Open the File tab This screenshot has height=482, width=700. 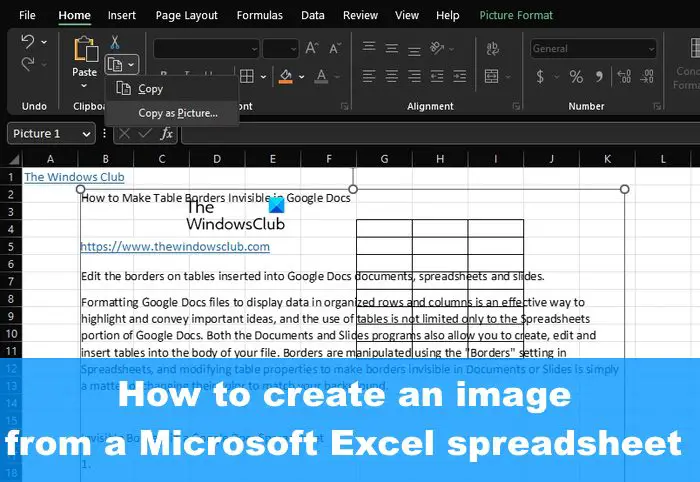(x=27, y=15)
